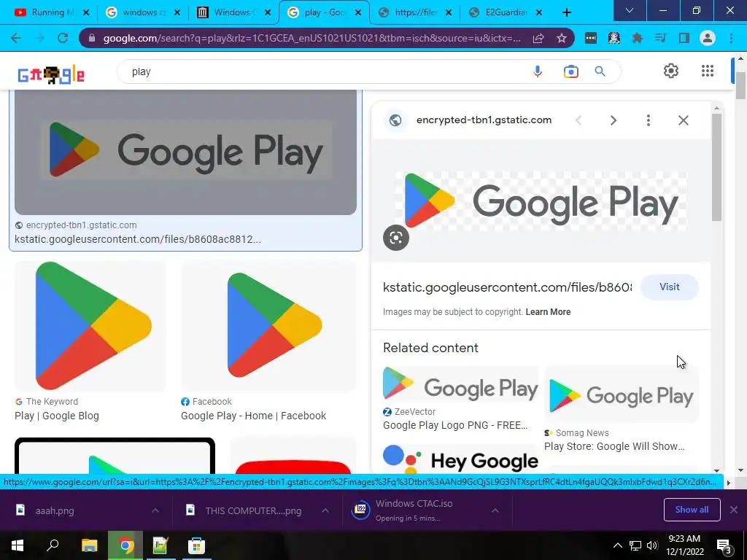Image resolution: width=747 pixels, height=560 pixels.
Task: Switch to the E2Guardian tab
Action: pos(505,12)
